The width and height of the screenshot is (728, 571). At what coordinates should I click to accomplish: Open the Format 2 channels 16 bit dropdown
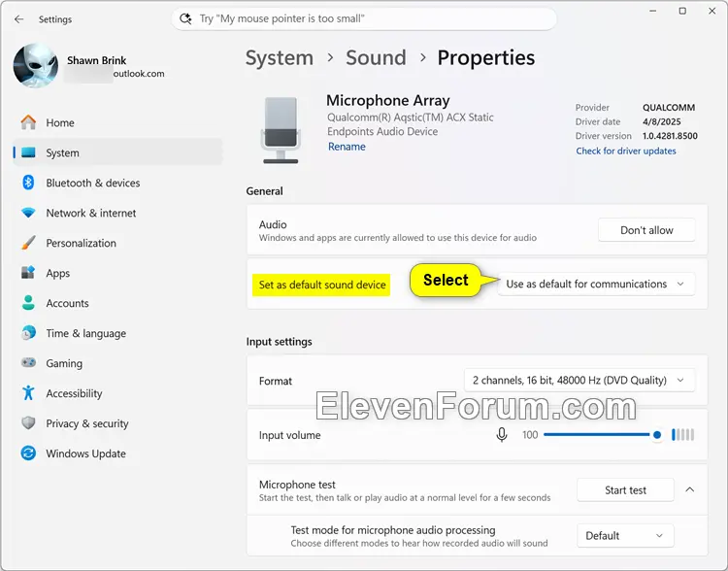click(579, 380)
